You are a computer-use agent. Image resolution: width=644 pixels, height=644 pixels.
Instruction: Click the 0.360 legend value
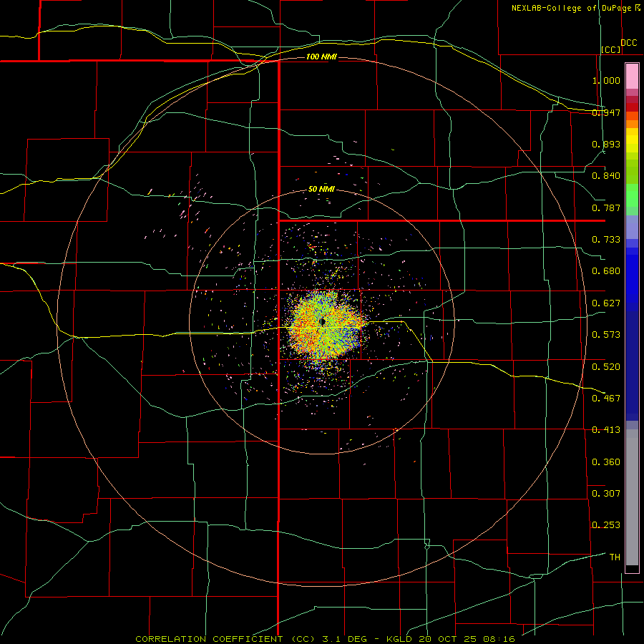606,462
